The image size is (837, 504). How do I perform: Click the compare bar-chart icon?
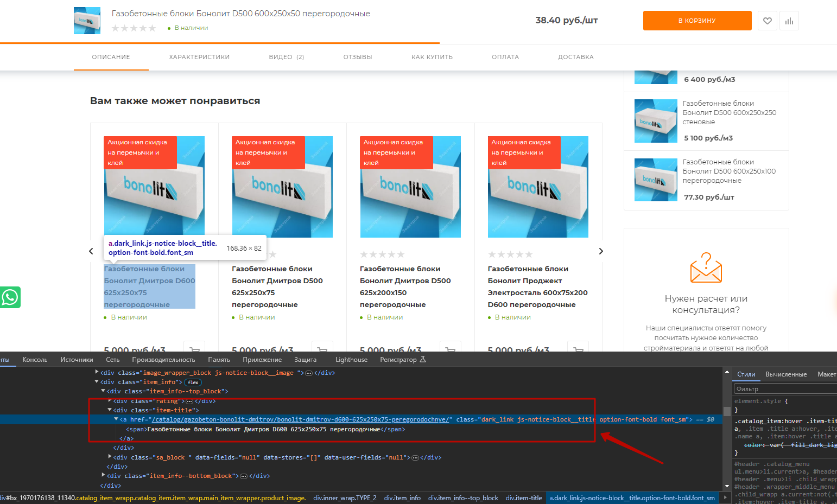tap(789, 21)
